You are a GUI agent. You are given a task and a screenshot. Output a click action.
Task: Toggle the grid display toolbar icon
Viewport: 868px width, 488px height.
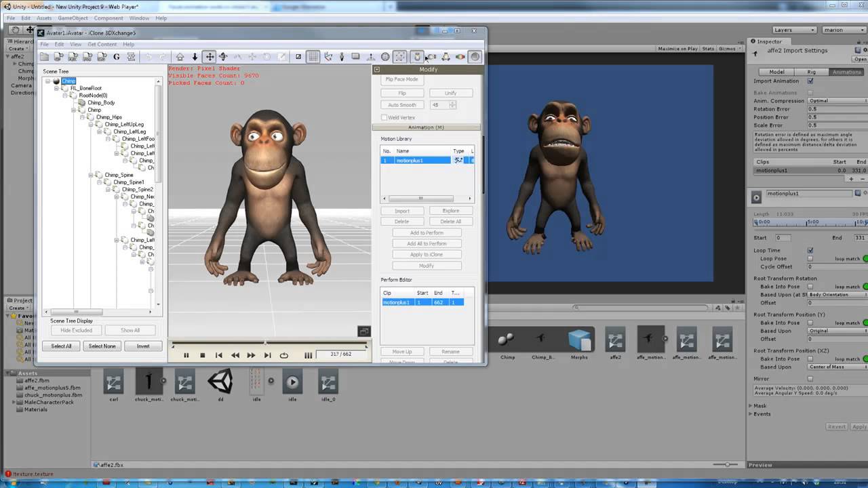click(313, 57)
